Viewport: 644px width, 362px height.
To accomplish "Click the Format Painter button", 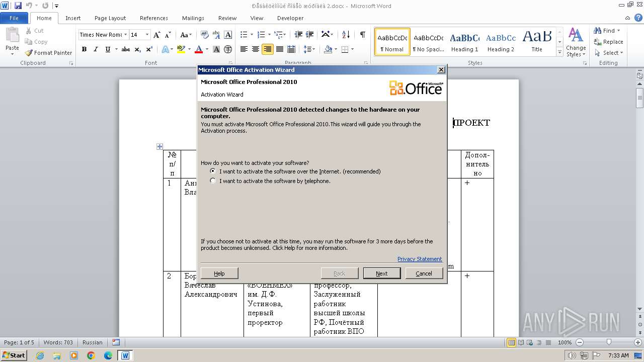I will pyautogui.click(x=48, y=53).
